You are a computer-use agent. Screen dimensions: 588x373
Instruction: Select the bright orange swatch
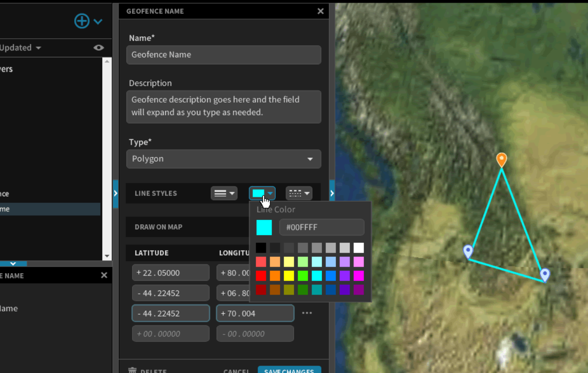pyautogui.click(x=275, y=276)
